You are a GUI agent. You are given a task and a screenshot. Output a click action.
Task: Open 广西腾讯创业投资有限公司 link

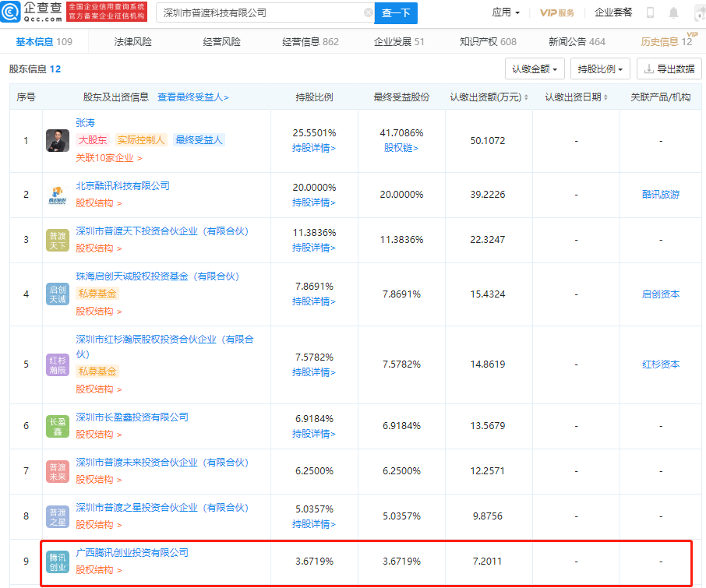(x=132, y=552)
